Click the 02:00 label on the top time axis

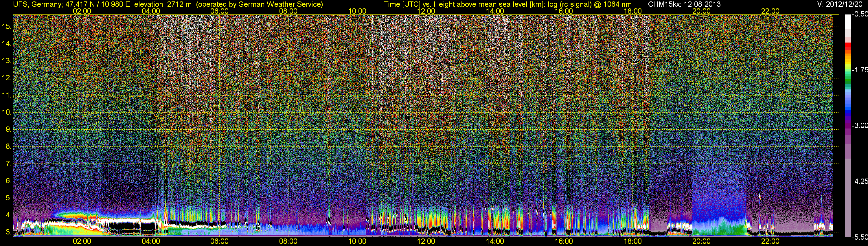[82, 11]
